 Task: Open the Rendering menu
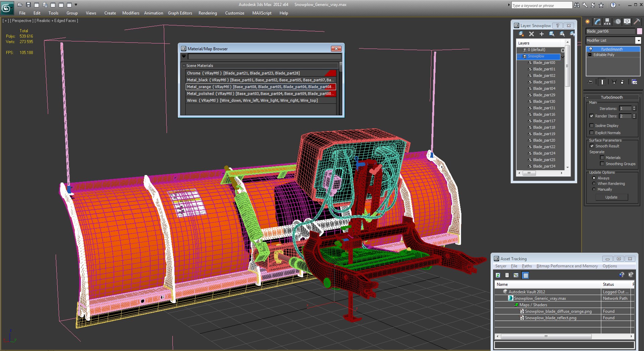208,13
